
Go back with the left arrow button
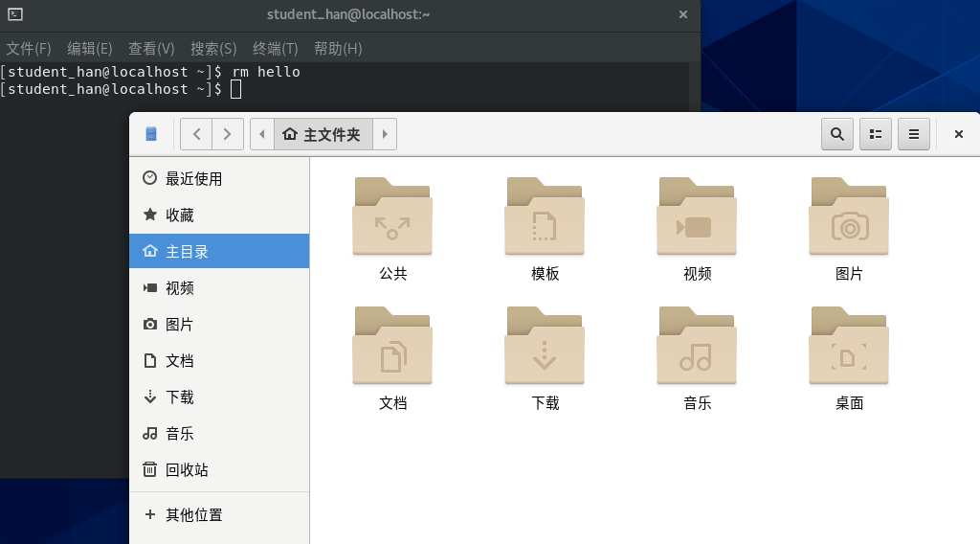click(196, 134)
